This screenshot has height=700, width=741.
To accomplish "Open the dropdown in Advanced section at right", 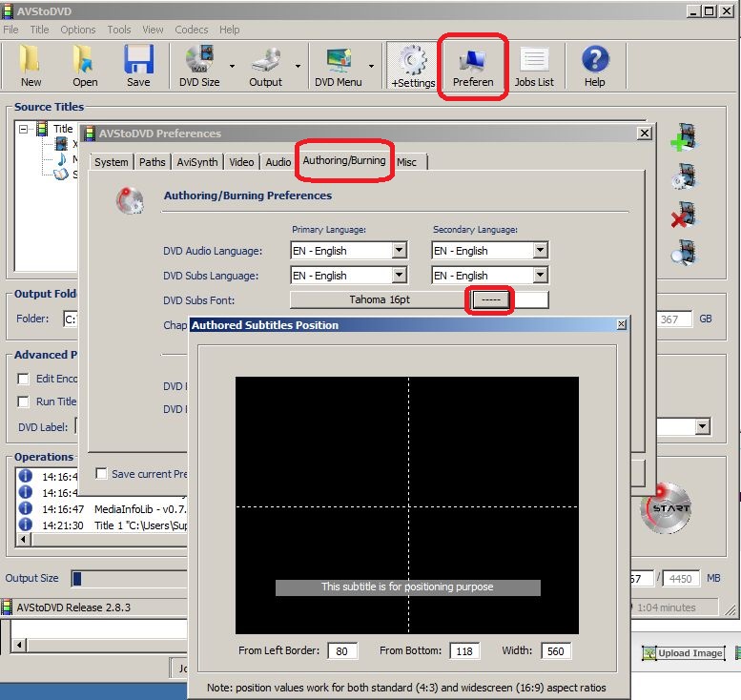I will click(702, 426).
